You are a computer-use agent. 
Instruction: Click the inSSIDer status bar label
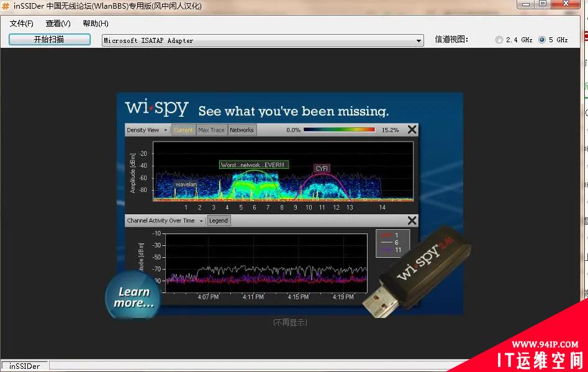click(25, 366)
